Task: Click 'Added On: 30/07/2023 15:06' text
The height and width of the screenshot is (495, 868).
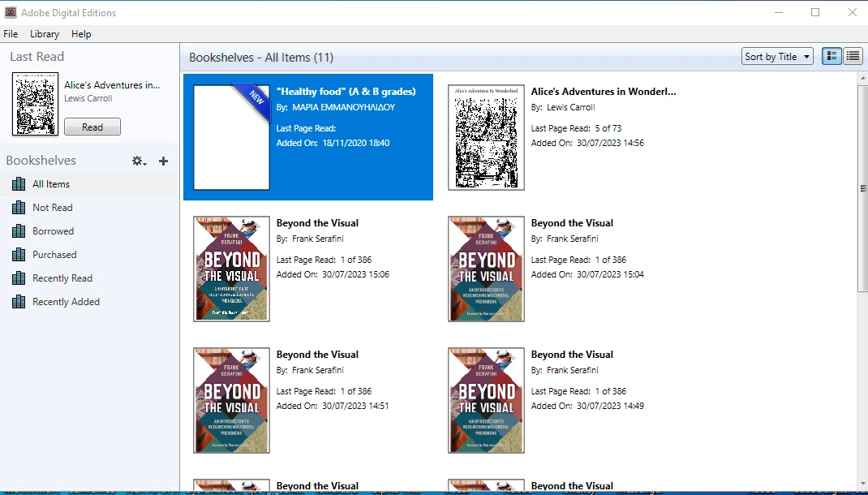Action: [x=333, y=274]
